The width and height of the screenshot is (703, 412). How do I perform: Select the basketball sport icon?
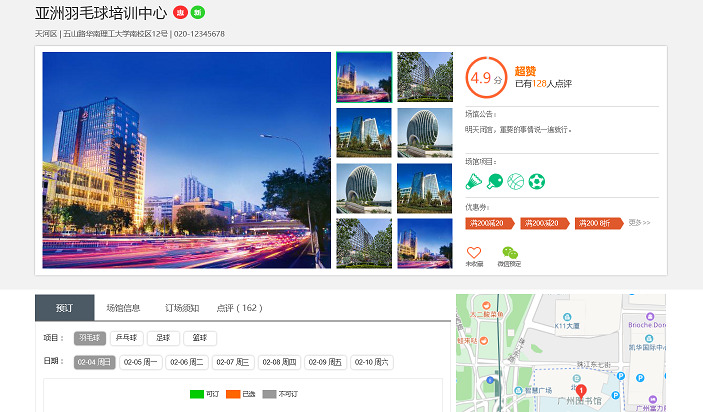pyautogui.click(x=516, y=182)
